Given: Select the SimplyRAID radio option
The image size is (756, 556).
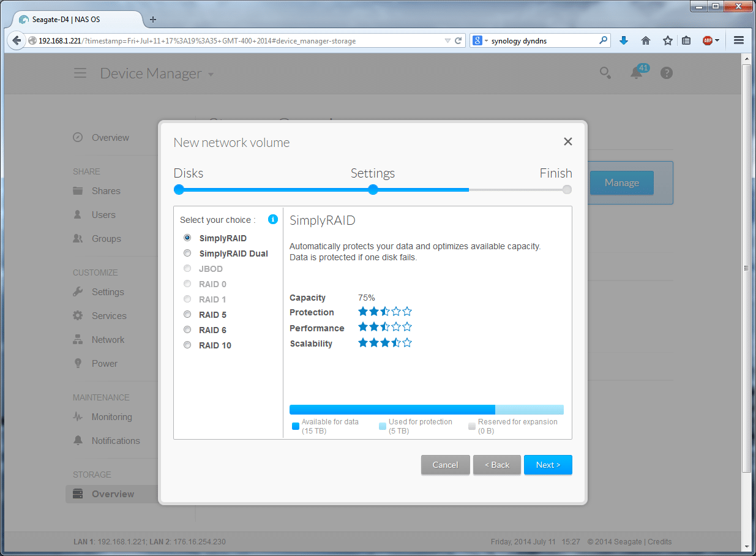Looking at the screenshot, I should [187, 238].
